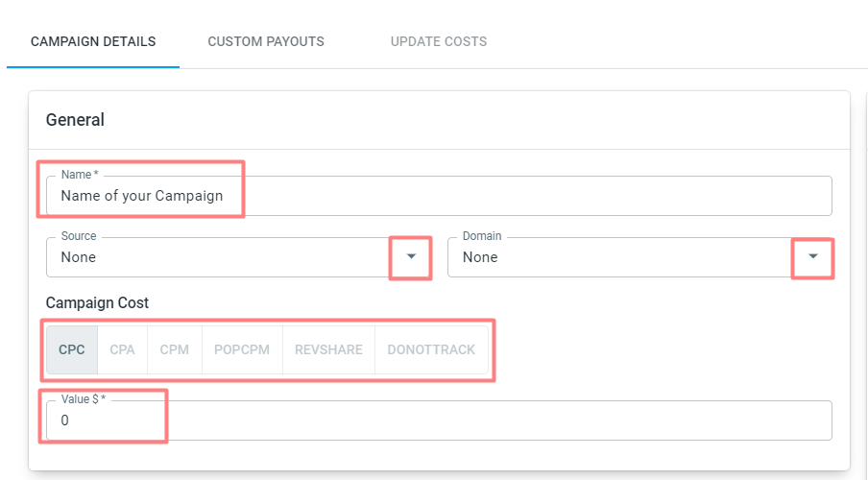The height and width of the screenshot is (480, 868).
Task: Click the Domain field showing None
Action: point(639,257)
